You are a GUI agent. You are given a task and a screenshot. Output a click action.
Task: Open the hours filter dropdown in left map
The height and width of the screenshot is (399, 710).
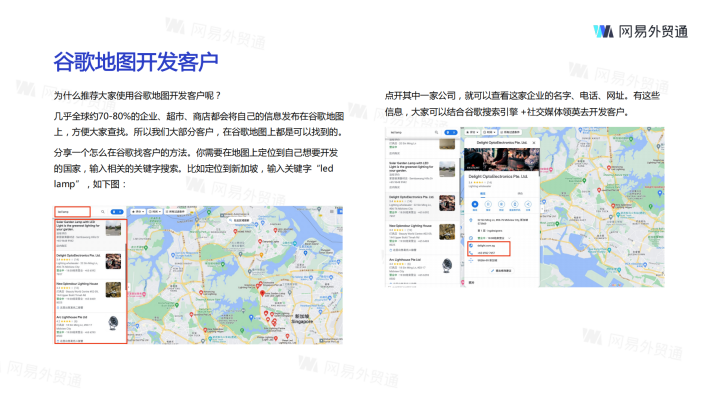point(155,212)
